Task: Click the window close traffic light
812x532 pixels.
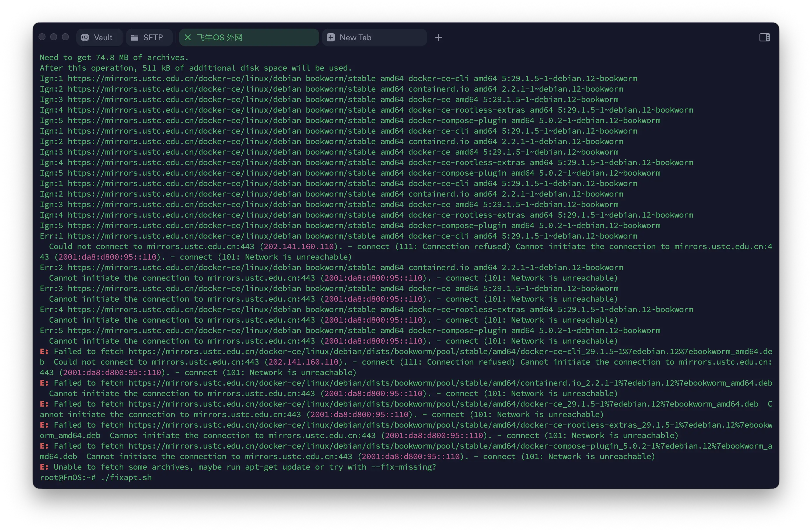Action: pyautogui.click(x=42, y=37)
